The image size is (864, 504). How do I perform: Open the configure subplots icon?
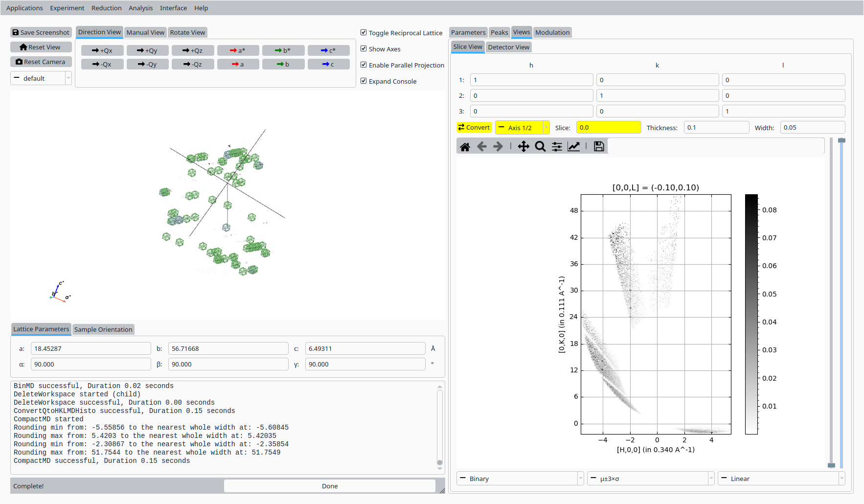[x=557, y=146]
